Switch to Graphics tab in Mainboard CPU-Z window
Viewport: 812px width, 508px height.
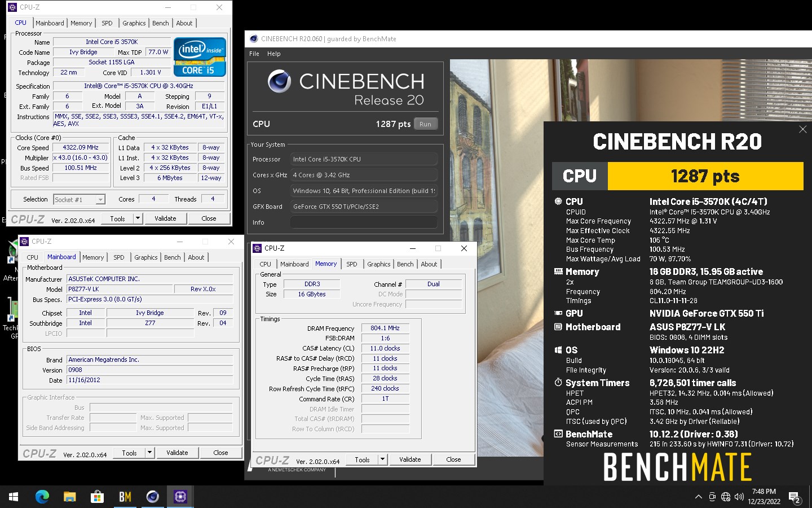coord(146,257)
